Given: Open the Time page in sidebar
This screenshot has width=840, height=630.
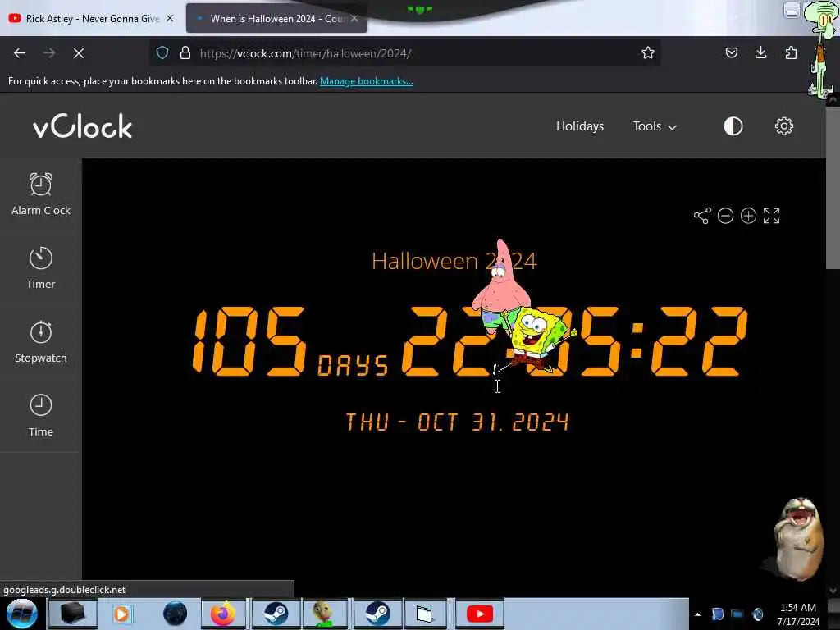Looking at the screenshot, I should [x=41, y=416].
